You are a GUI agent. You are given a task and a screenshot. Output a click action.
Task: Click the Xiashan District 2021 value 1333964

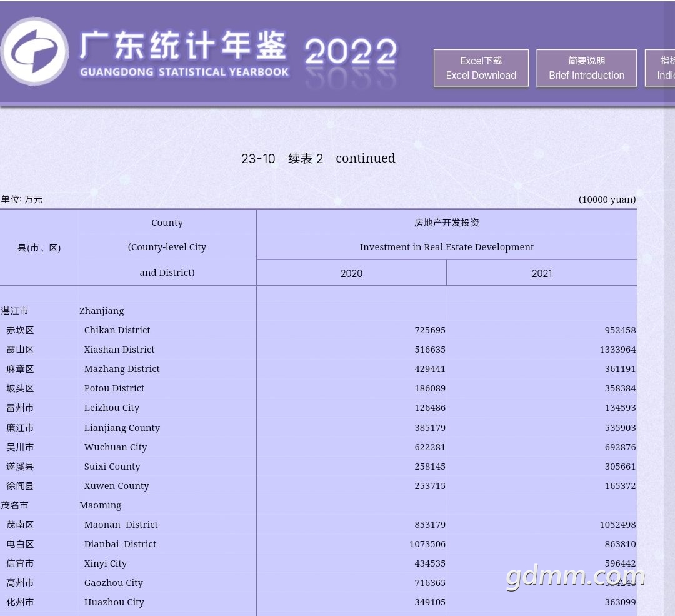(x=617, y=350)
